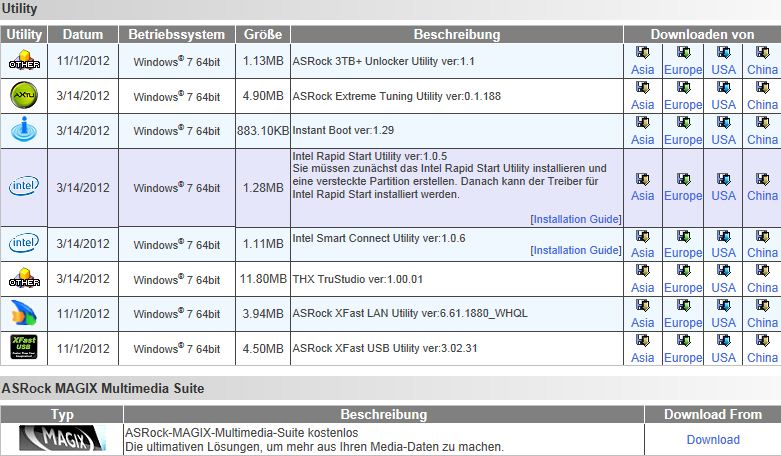Click USA download icon for XFast USB Utility
The image size is (781, 456).
pos(723,340)
